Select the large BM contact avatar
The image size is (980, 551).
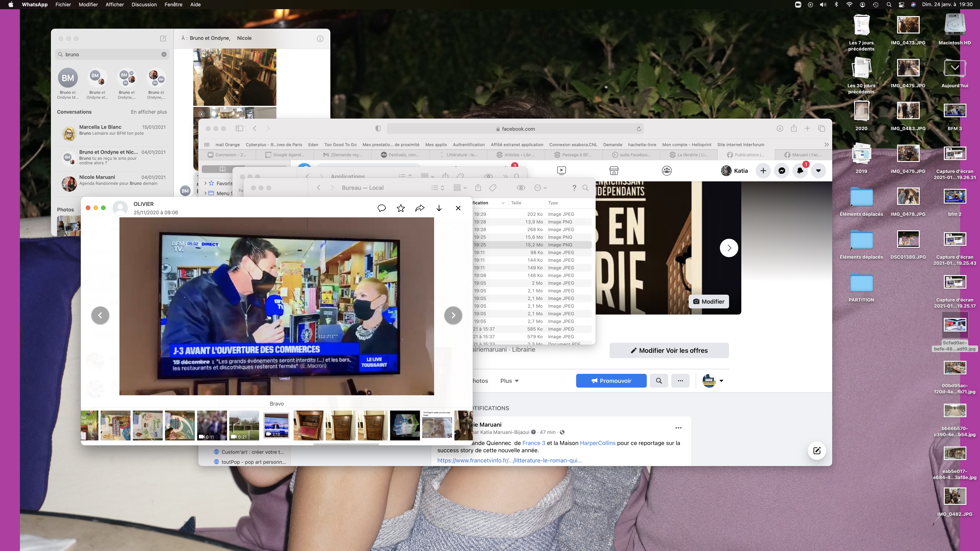coord(68,78)
